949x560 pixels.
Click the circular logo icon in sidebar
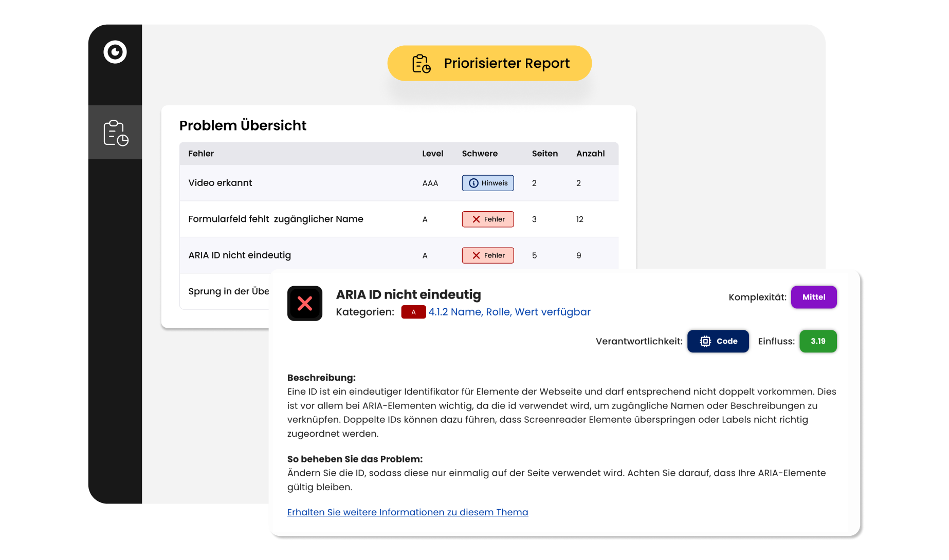point(115,52)
